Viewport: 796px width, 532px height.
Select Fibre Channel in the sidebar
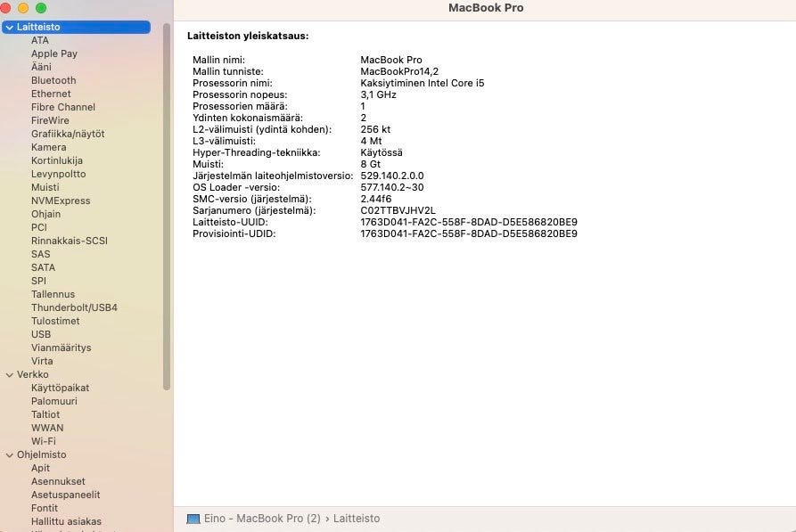63,107
